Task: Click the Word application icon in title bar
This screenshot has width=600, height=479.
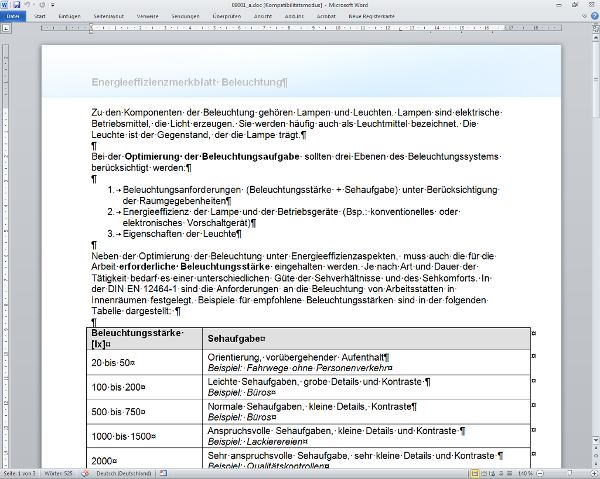Action: pyautogui.click(x=5, y=5)
